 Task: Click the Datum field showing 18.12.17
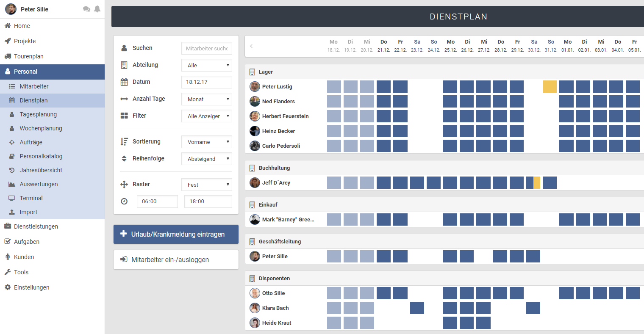[207, 82]
